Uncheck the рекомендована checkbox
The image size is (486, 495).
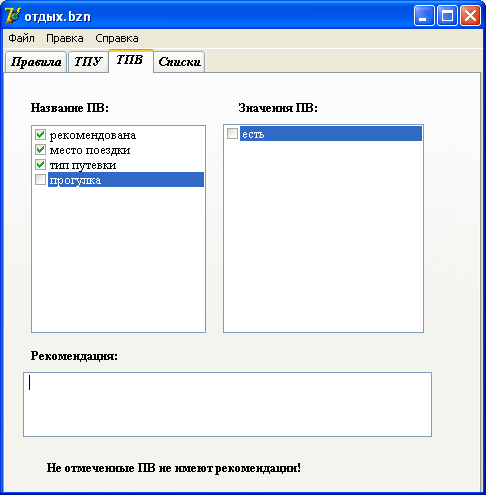coord(40,134)
